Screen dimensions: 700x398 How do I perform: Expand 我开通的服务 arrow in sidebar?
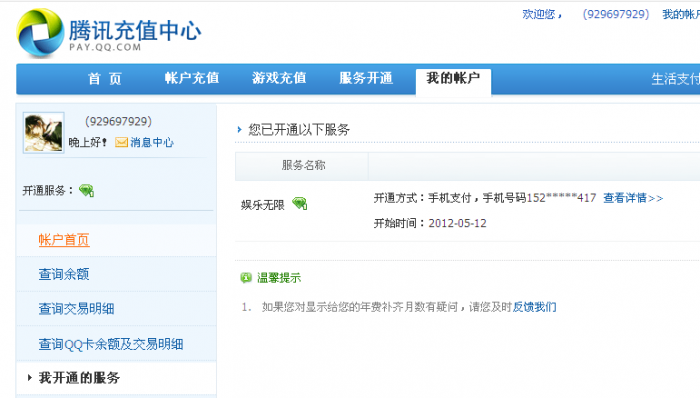click(x=29, y=378)
